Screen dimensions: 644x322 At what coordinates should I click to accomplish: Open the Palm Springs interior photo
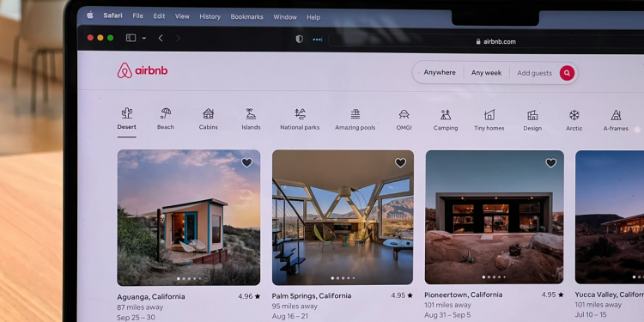click(343, 218)
